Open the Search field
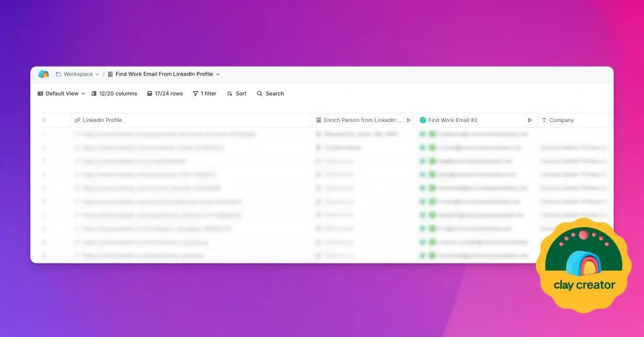644x337 pixels. click(270, 94)
